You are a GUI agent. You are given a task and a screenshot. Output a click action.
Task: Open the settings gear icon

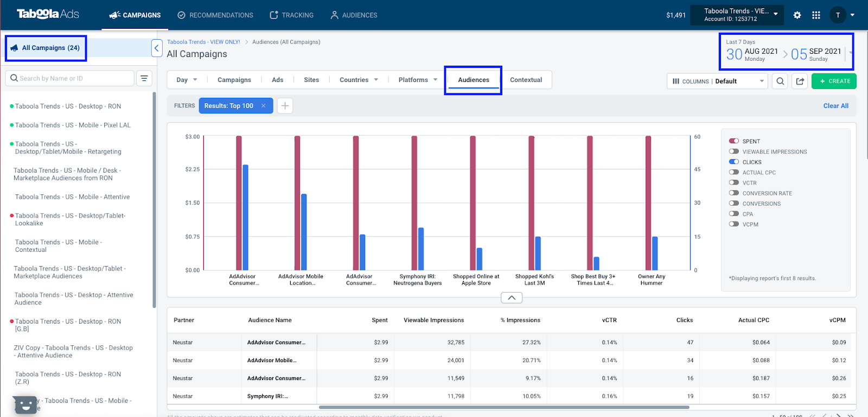(797, 15)
